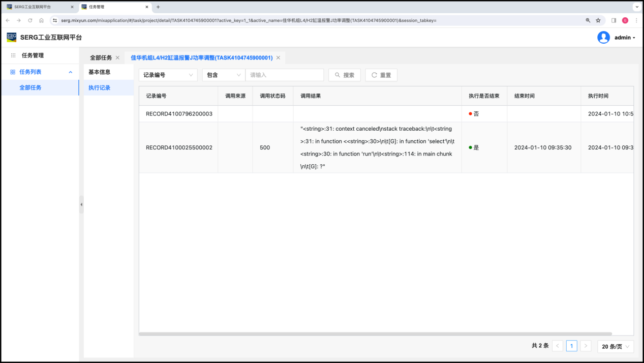Click the 搜索 button
The width and height of the screenshot is (644, 363).
tap(344, 75)
